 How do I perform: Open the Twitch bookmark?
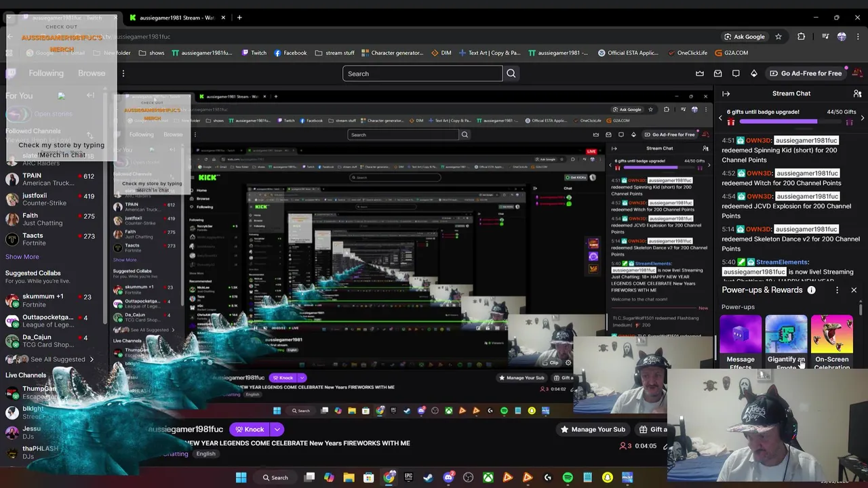coord(254,53)
